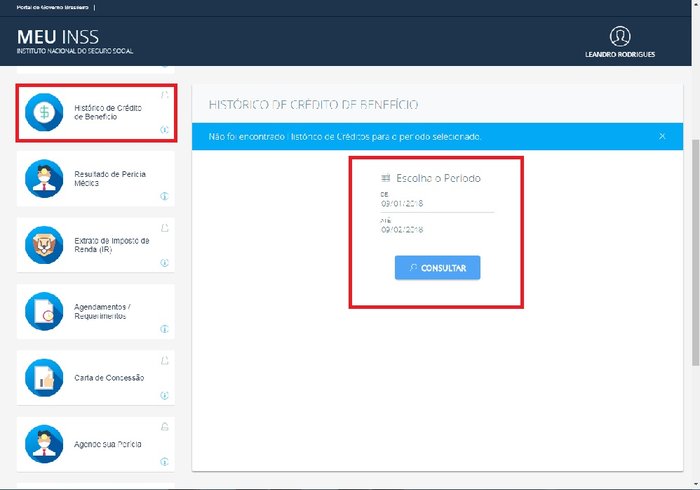Click the info icon on Resultado de Perícia Médica card
This screenshot has width=700, height=490.
click(164, 196)
